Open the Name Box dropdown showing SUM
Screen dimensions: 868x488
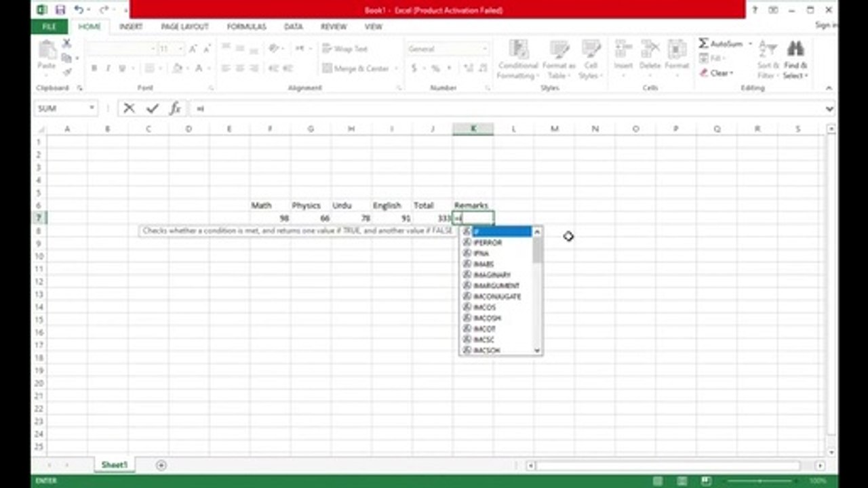[92, 108]
